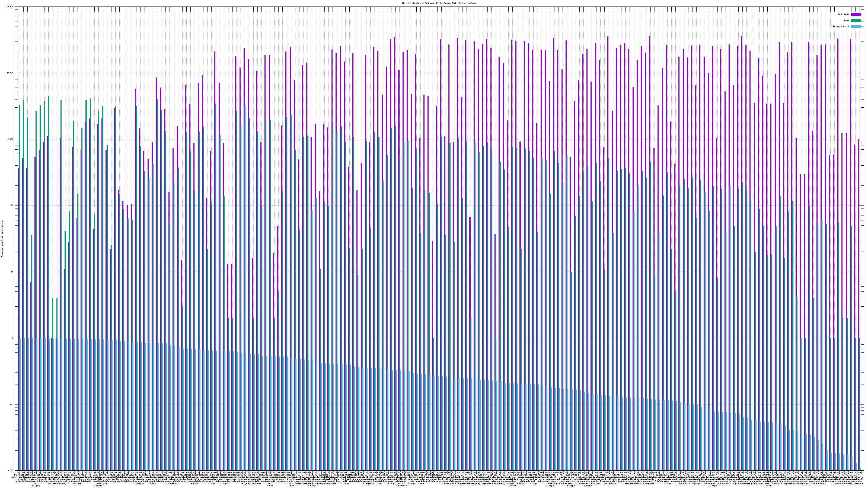
Task: Click the 0.1 y-axis tick label
Action: coord(12,404)
